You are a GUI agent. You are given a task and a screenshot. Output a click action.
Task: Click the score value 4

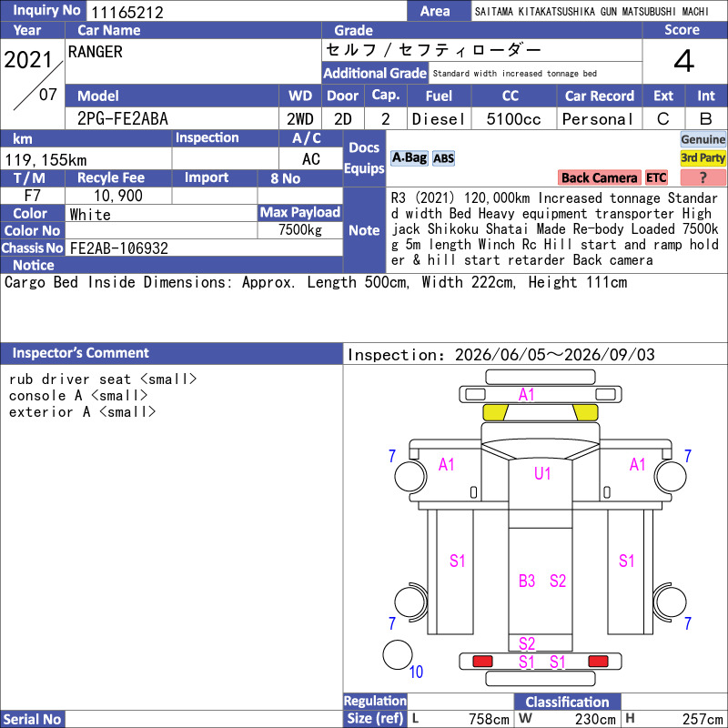(x=684, y=61)
